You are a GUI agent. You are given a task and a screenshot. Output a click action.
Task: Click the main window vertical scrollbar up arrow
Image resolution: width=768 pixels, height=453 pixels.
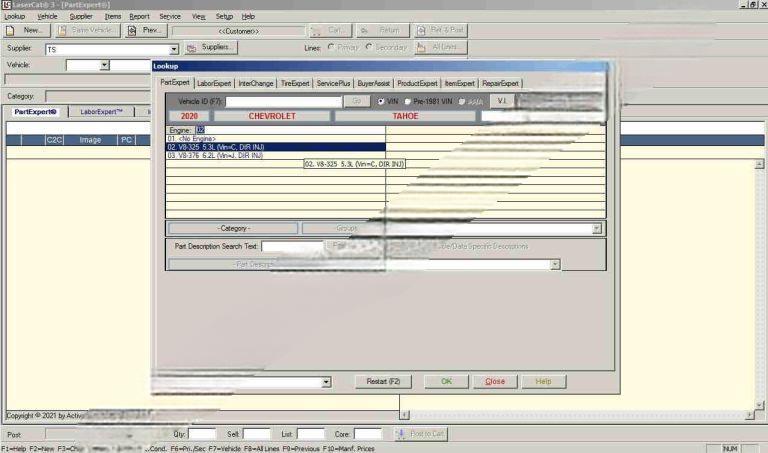click(759, 165)
